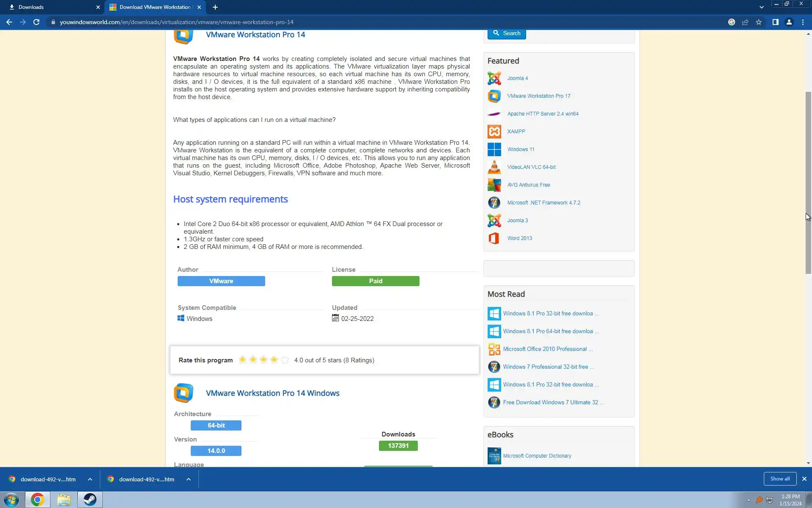Click the Word 2013 Office icon

point(494,238)
